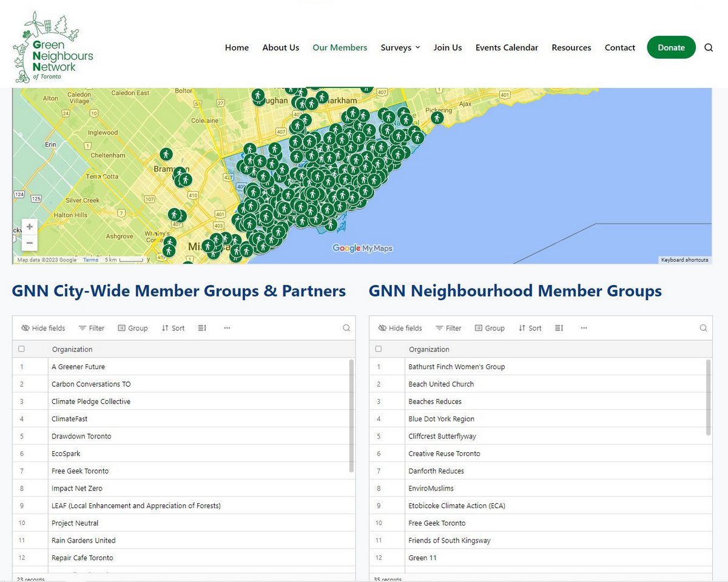Open the site search magnifier in header

[709, 48]
